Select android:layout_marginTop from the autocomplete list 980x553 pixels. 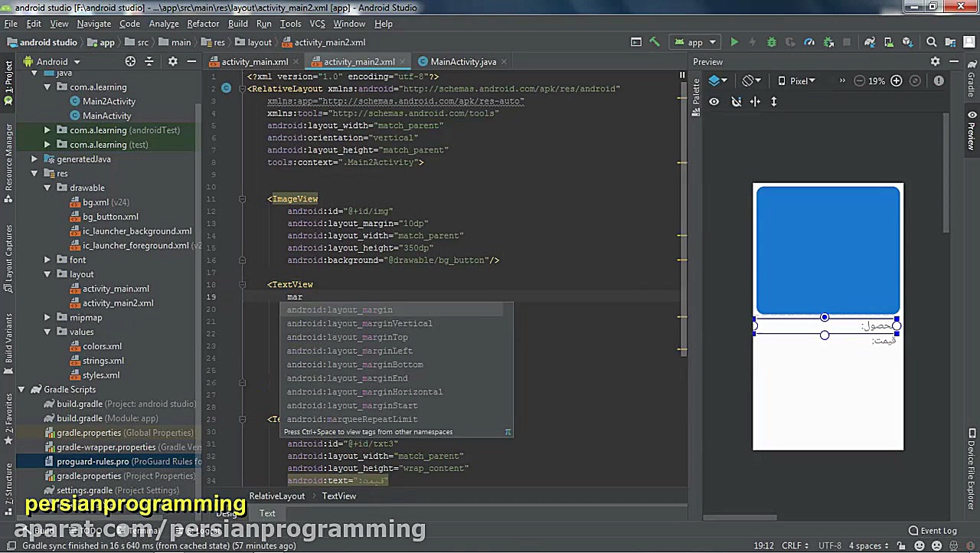(x=347, y=337)
